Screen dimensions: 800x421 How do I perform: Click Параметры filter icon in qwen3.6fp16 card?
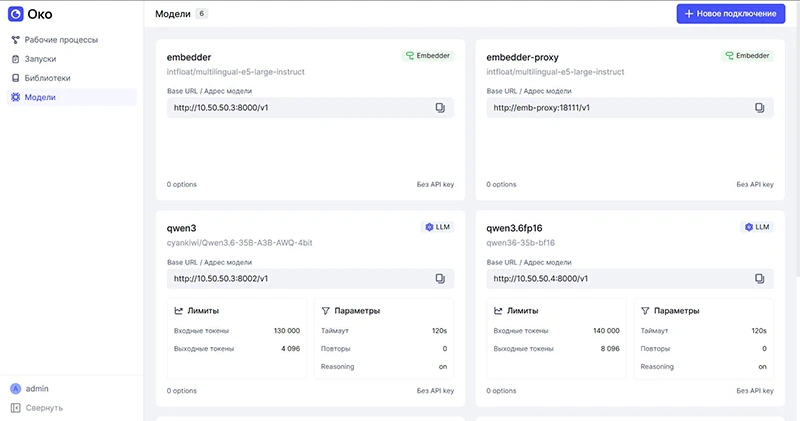click(x=645, y=311)
